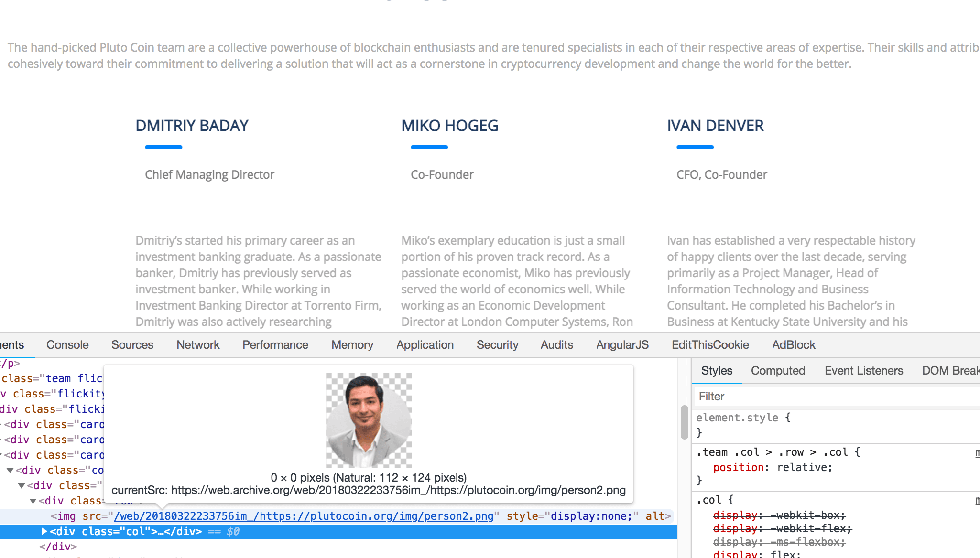
Task: Click Miko Hogeg's biography paragraph
Action: [x=517, y=281]
